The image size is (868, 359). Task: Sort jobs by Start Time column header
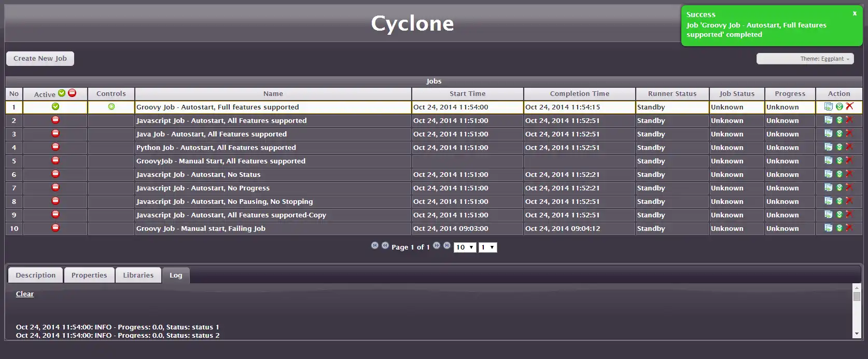(467, 94)
